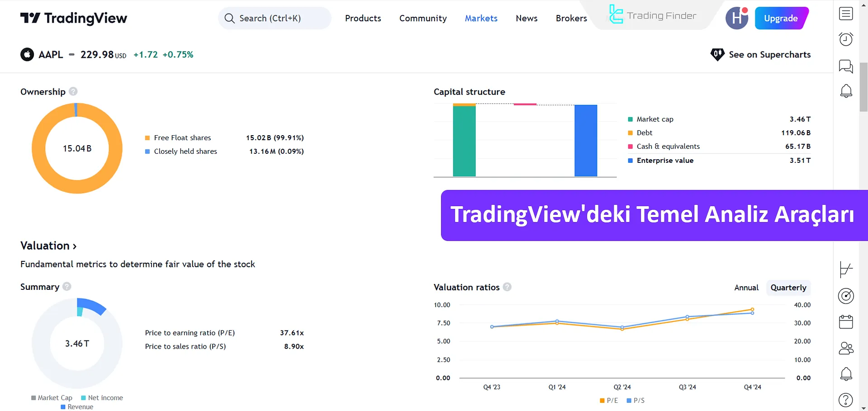Image resolution: width=868 pixels, height=411 pixels.
Task: Open the screener target icon
Action: point(845,296)
